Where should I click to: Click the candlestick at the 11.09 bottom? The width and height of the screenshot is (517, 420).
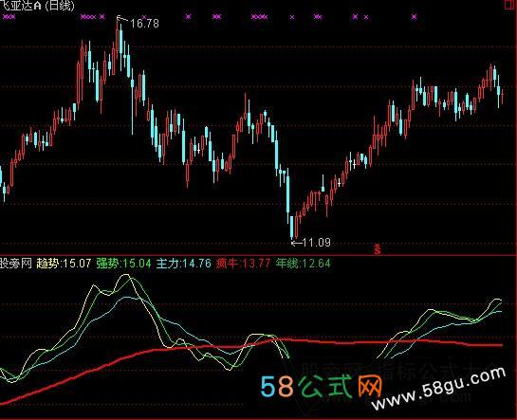click(x=291, y=227)
